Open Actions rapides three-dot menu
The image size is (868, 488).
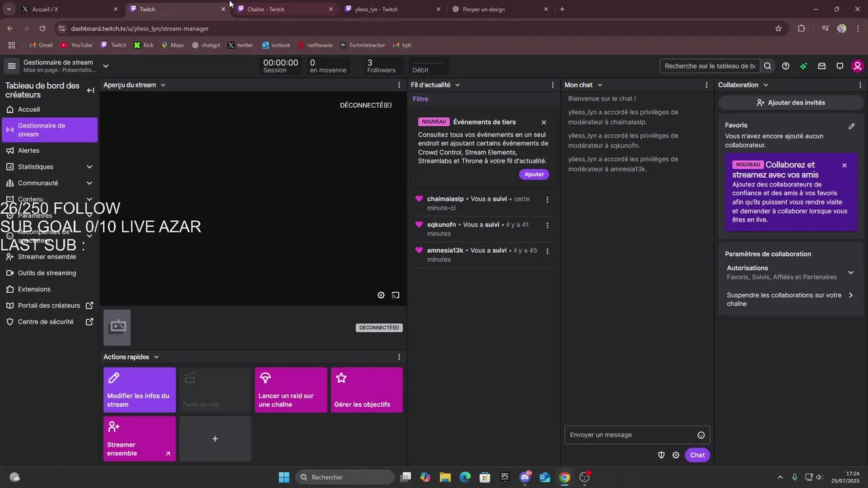[x=399, y=357]
